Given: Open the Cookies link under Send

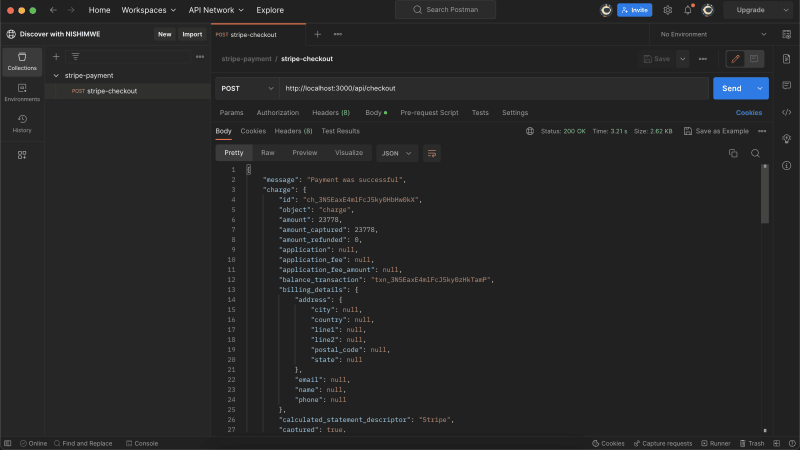Looking at the screenshot, I should 748,113.
